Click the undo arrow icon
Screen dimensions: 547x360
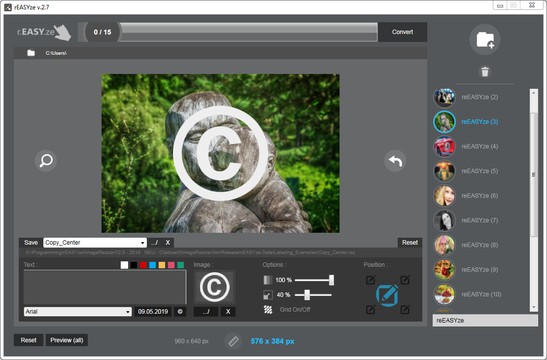(x=395, y=161)
